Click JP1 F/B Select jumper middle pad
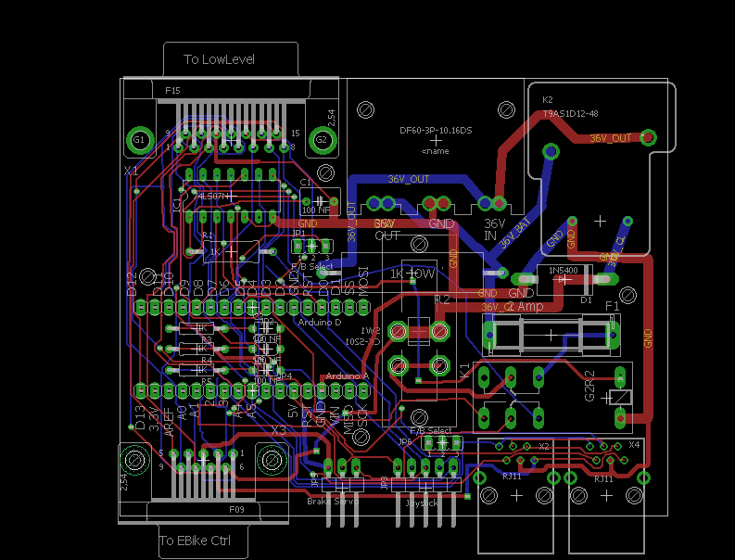The height and width of the screenshot is (560, 735). coord(311,246)
